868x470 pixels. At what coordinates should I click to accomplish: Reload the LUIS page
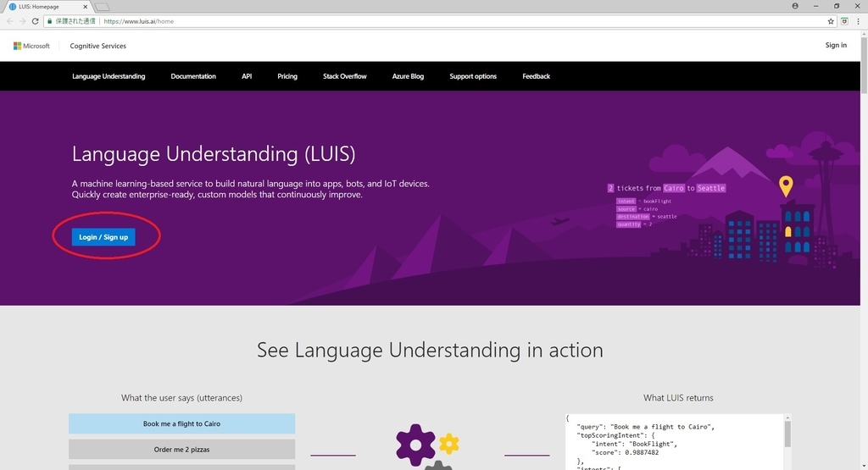point(35,21)
